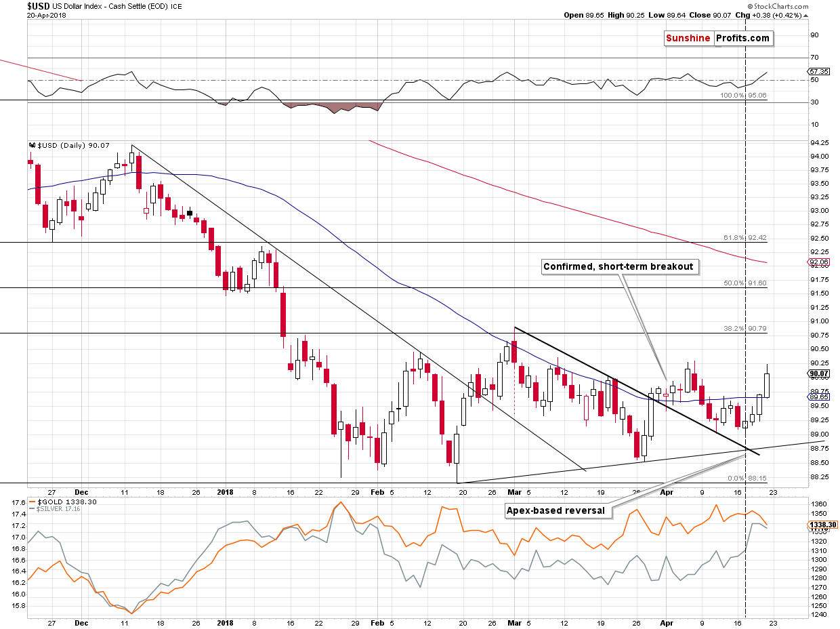Click the RSI axis value '70'

(814, 58)
